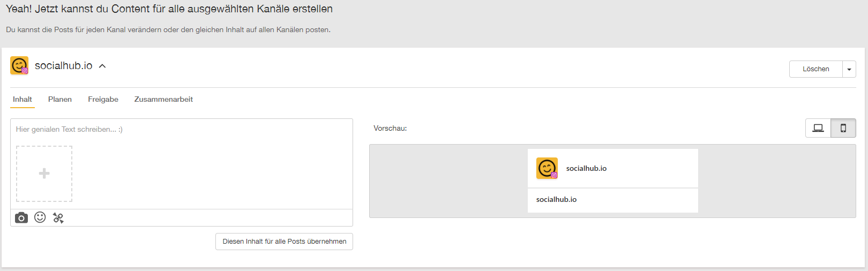Go to the Zusammenarbeit tab

point(163,100)
